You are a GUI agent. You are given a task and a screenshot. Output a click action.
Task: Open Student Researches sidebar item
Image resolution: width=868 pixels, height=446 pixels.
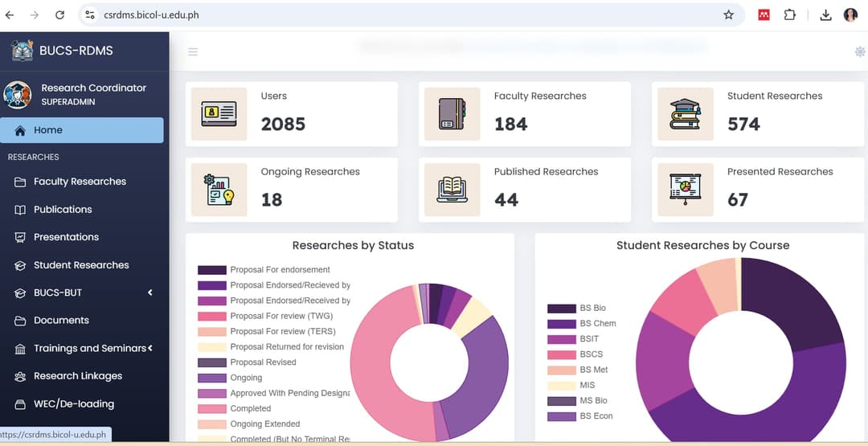[x=83, y=265]
